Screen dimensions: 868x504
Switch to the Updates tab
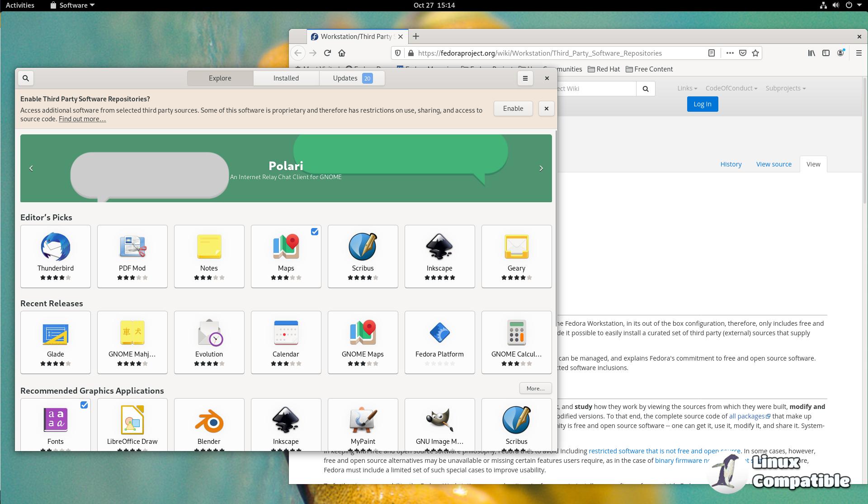(x=352, y=78)
